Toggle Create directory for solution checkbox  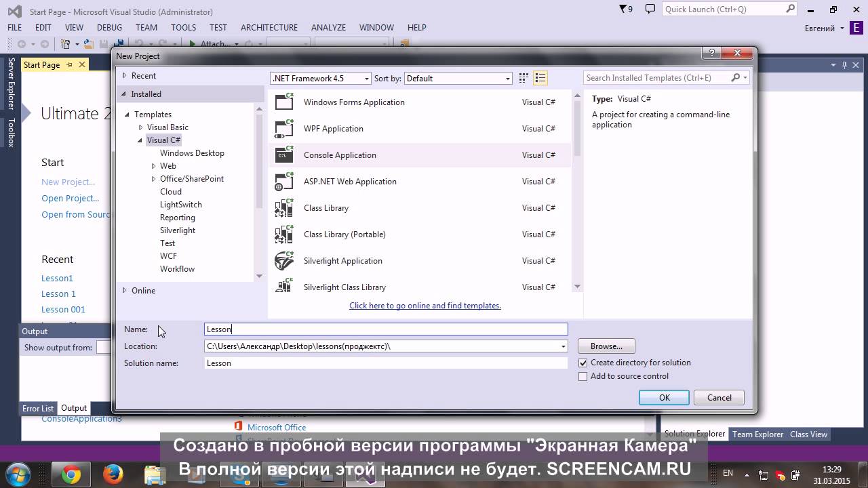pyautogui.click(x=583, y=363)
